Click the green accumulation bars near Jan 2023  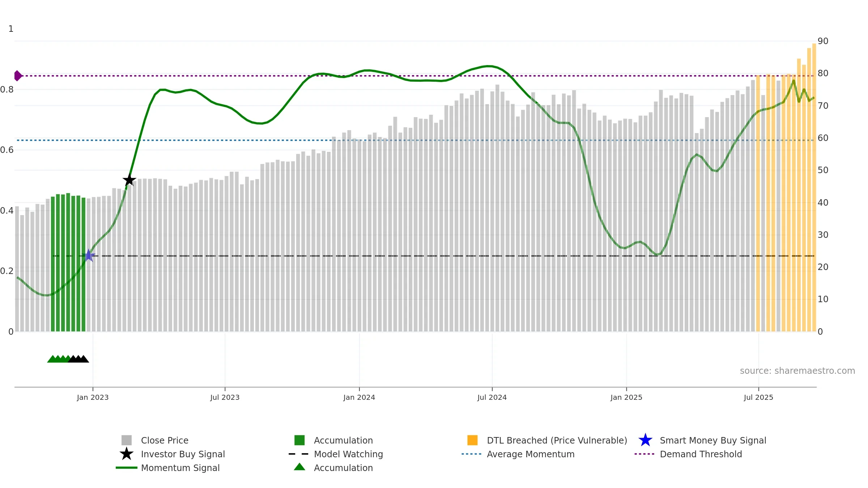(68, 263)
